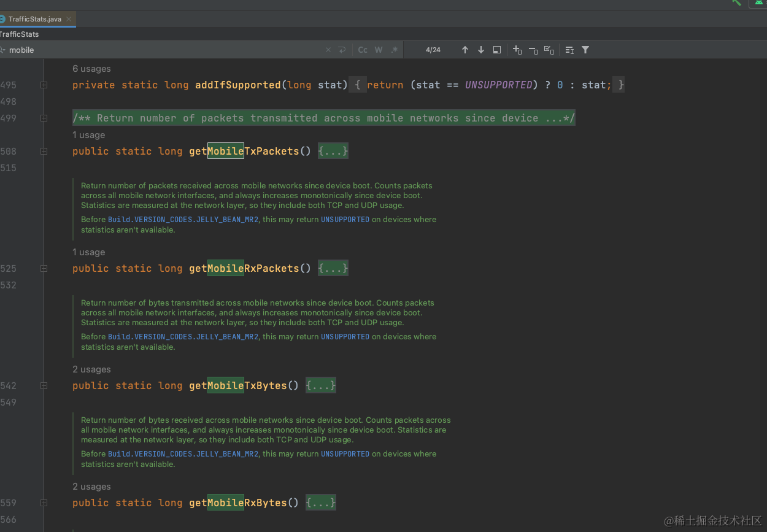Click the purple UNSUPPORTED constant in line 495
Screen dimensions: 767x532
point(499,85)
